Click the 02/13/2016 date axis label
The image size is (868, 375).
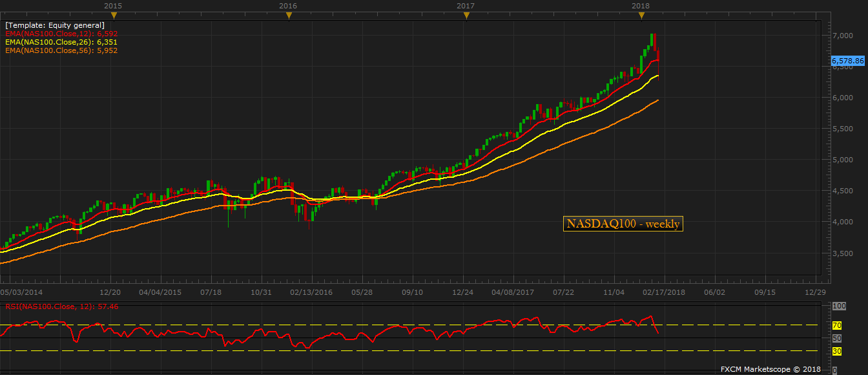coord(311,292)
